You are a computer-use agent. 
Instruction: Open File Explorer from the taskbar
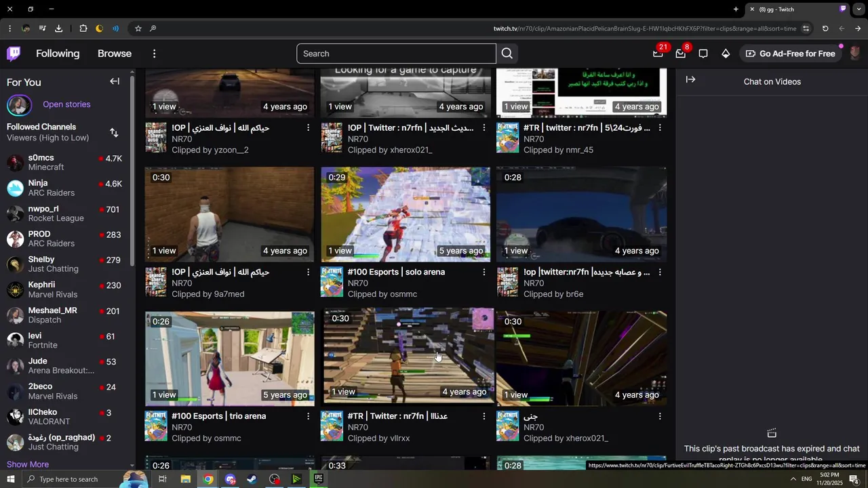(185, 479)
